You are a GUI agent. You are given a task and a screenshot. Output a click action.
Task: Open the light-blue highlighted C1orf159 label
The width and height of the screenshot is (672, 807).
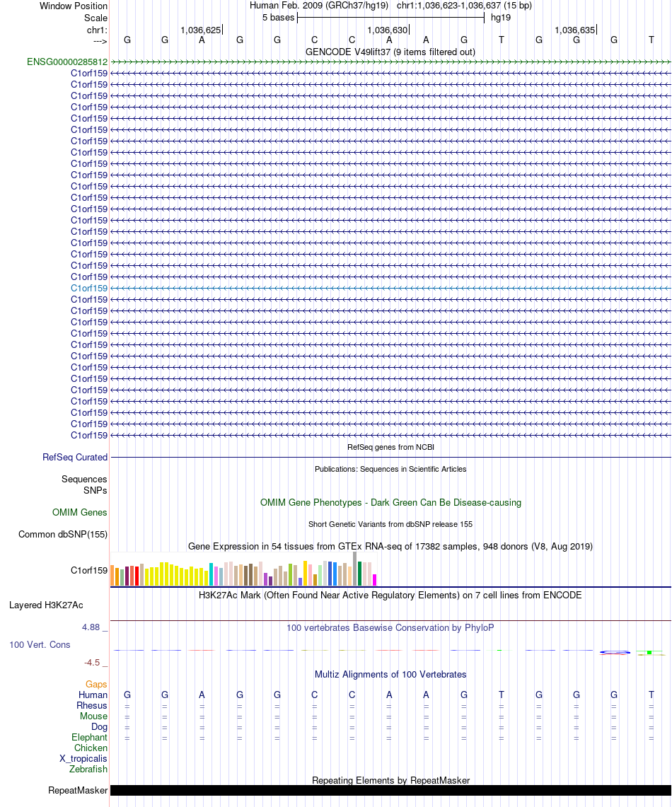coord(89,289)
